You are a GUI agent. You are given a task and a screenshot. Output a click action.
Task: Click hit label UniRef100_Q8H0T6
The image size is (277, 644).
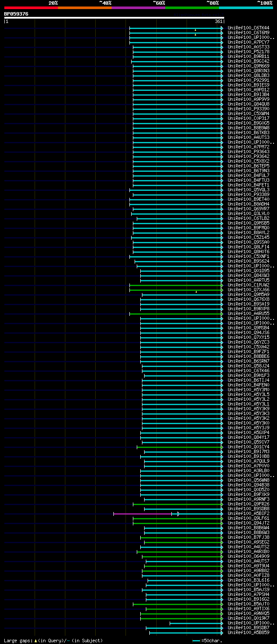point(248,252)
